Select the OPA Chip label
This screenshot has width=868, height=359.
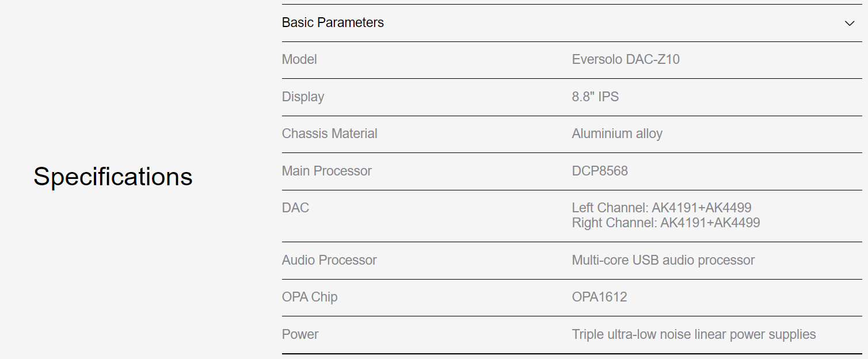tap(310, 297)
